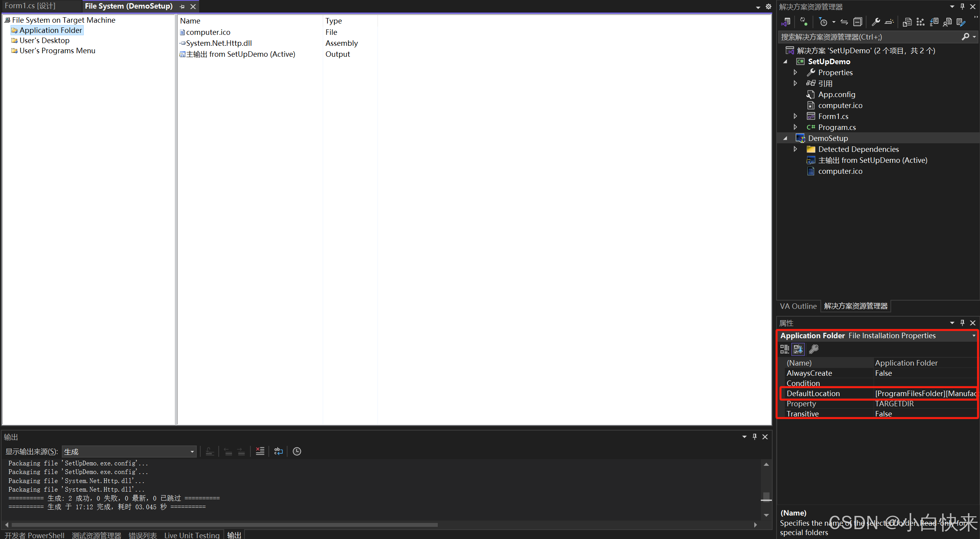The height and width of the screenshot is (539, 980).
Task: Switch Properties panel to categorized view
Action: coord(784,349)
